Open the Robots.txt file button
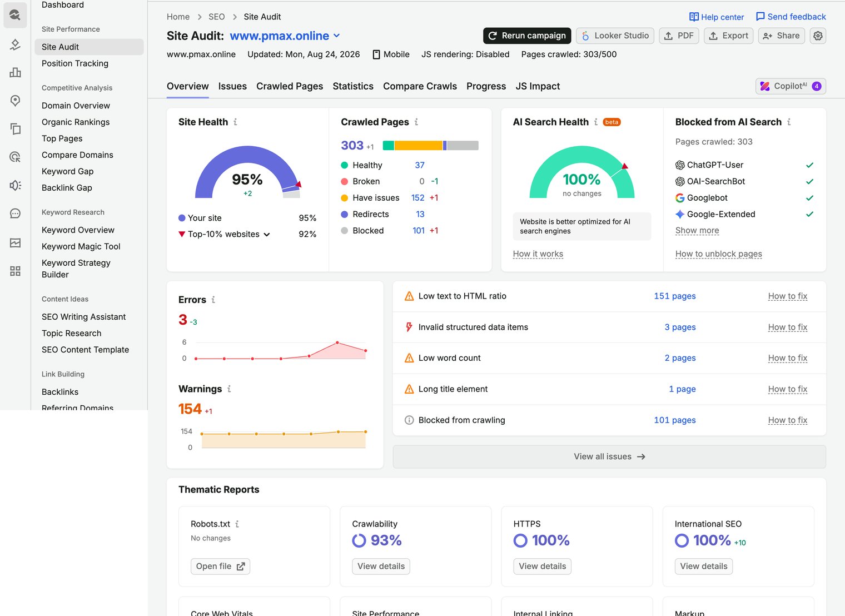 coord(220,566)
